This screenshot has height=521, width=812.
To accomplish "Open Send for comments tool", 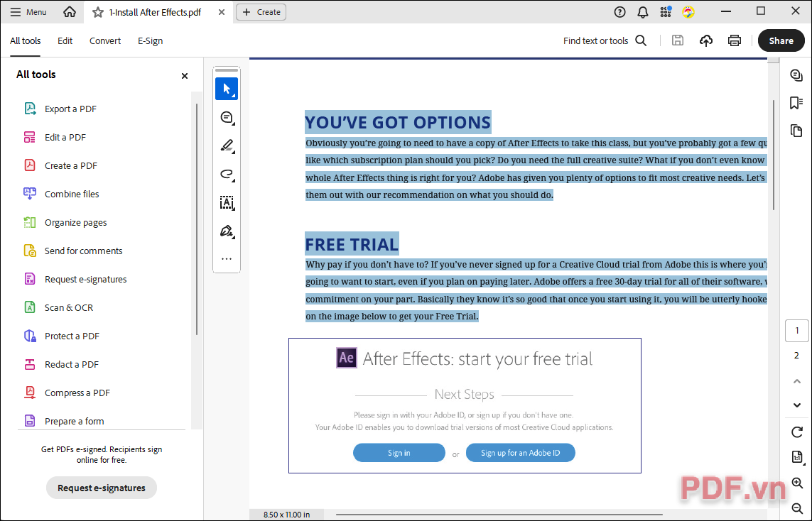I will 73,251.
